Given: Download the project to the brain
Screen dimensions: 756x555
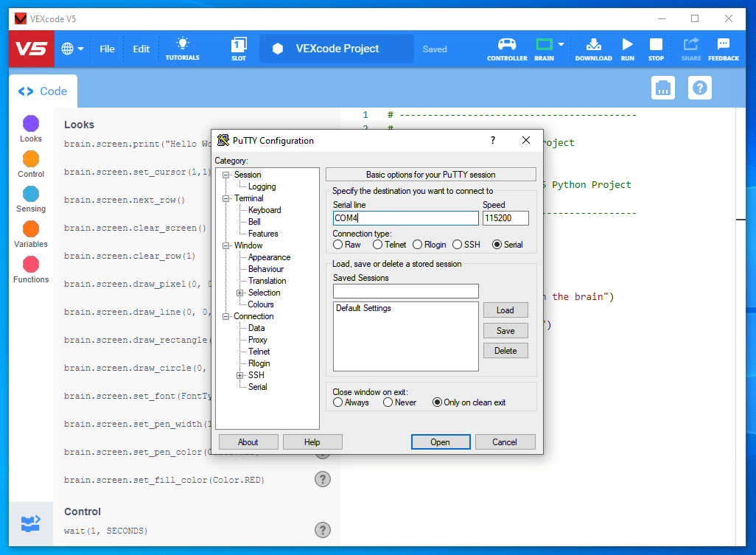Looking at the screenshot, I should (593, 49).
